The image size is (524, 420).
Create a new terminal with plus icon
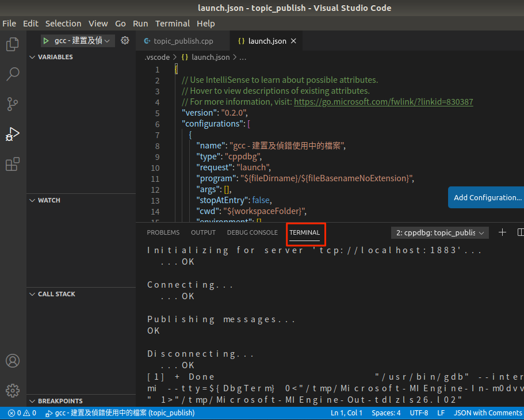click(x=502, y=232)
